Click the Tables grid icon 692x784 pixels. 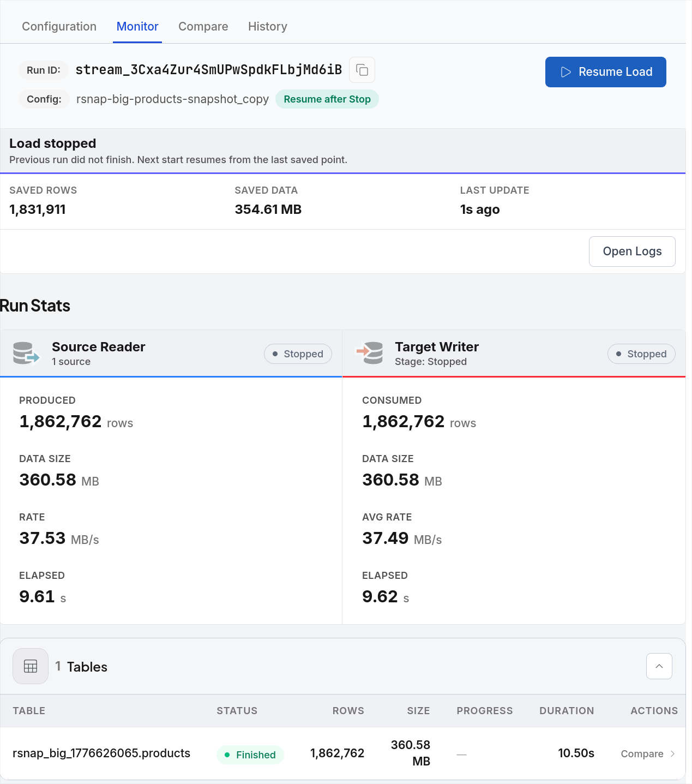pos(31,666)
